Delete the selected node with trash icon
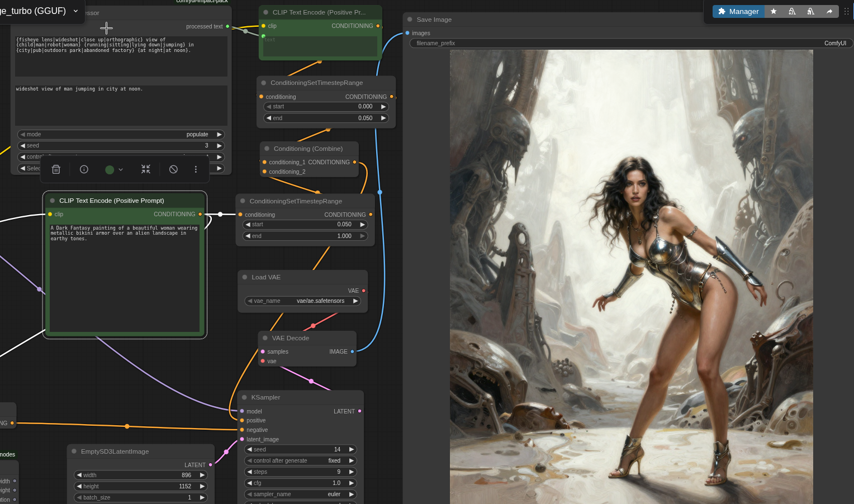The image size is (854, 504). 56,169
